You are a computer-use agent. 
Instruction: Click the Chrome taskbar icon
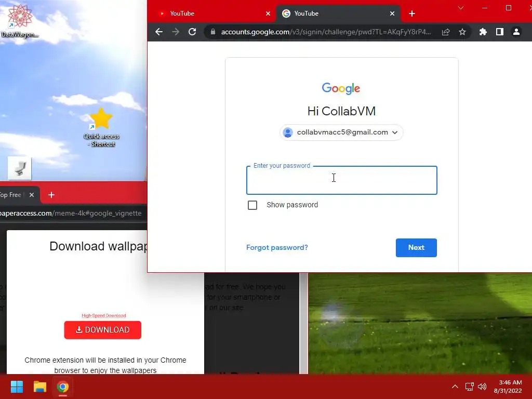(63, 387)
